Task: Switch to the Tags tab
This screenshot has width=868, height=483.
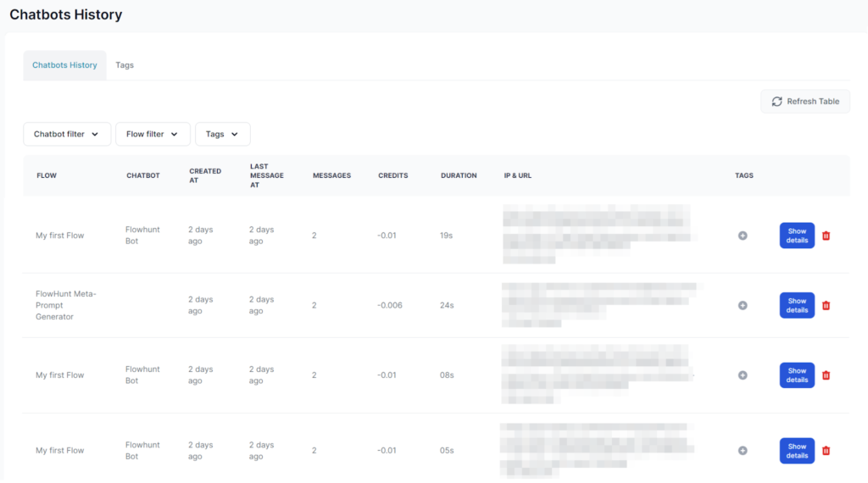Action: coord(125,65)
